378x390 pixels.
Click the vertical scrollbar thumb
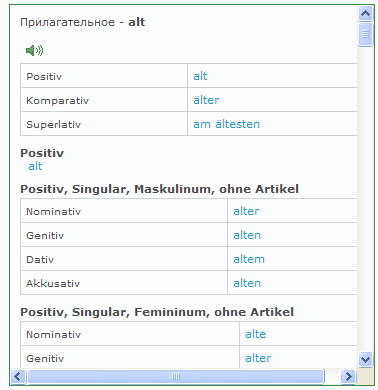(366, 34)
